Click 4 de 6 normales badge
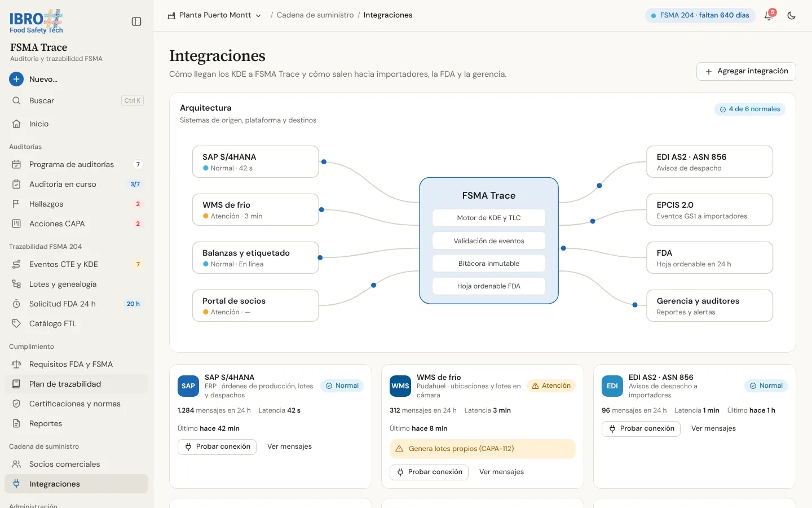812x508 pixels. [750, 109]
